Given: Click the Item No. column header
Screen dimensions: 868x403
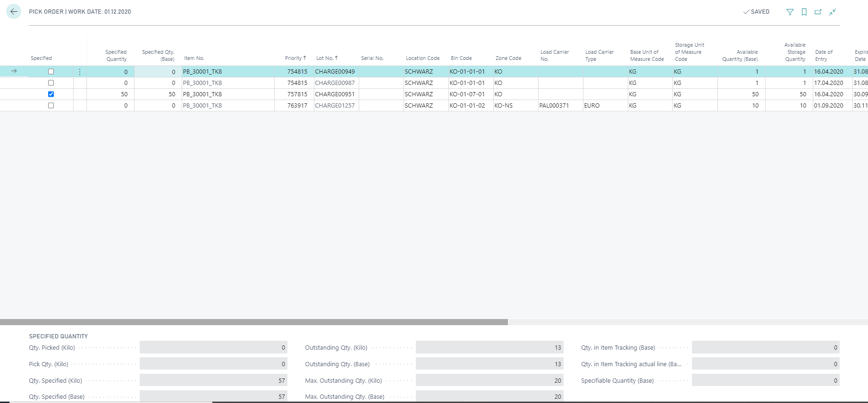Looking at the screenshot, I should coord(194,58).
